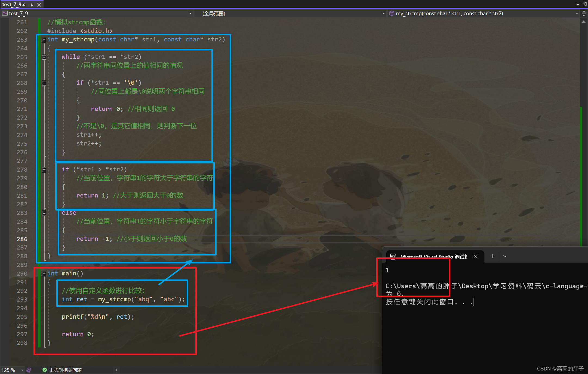Click the vertical scrollbar up arrow

coord(584,22)
